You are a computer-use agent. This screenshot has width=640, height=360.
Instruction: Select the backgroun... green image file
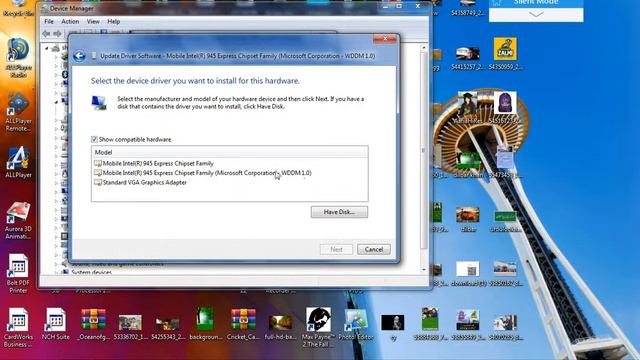coord(205,324)
